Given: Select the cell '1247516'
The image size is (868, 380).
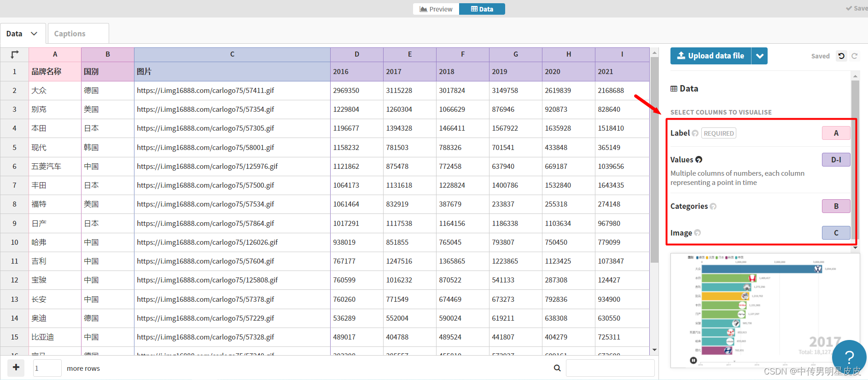Looking at the screenshot, I should pyautogui.click(x=410, y=261).
